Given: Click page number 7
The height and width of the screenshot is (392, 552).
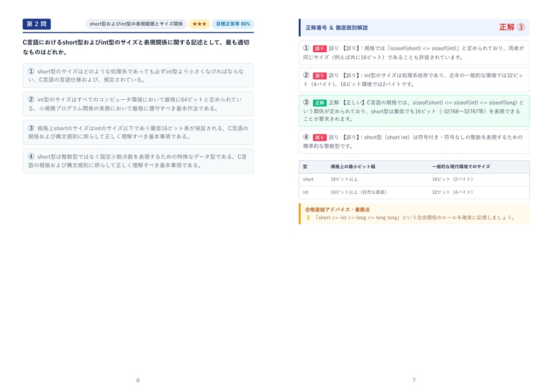Looking at the screenshot, I should click(414, 380).
